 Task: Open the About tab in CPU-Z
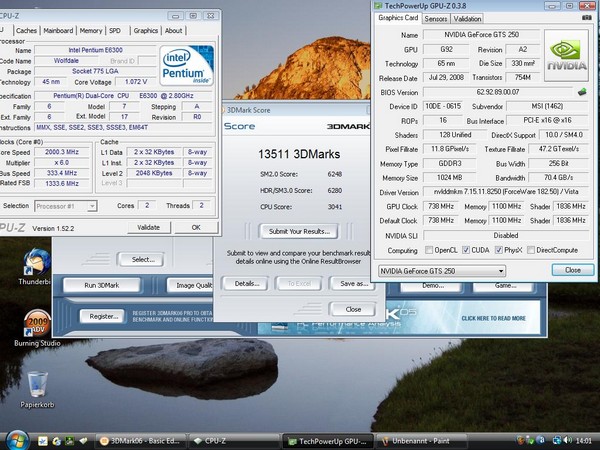point(173,31)
